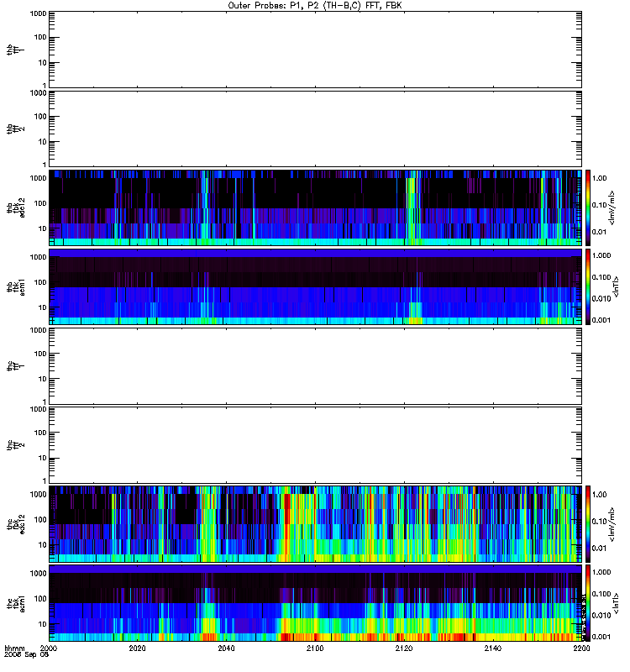
Task: Click the "1000" y-tick label of thc fff 2 panel
Action: point(38,409)
